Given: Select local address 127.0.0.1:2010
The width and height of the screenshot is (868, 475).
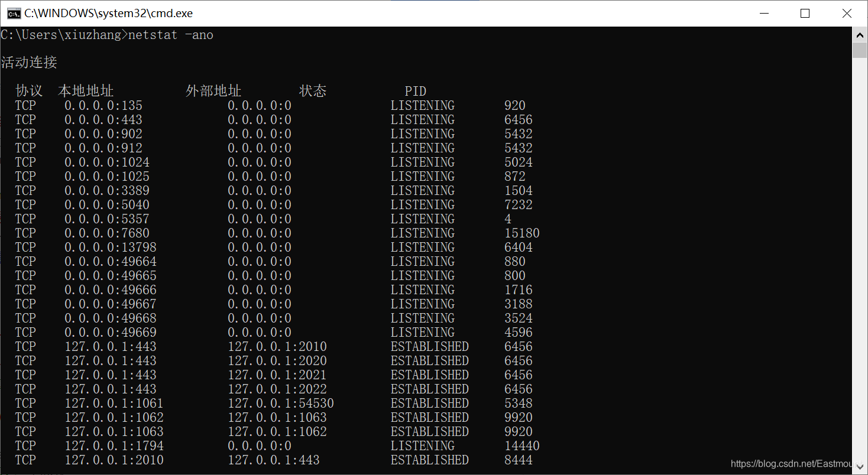Looking at the screenshot, I should 114,460.
